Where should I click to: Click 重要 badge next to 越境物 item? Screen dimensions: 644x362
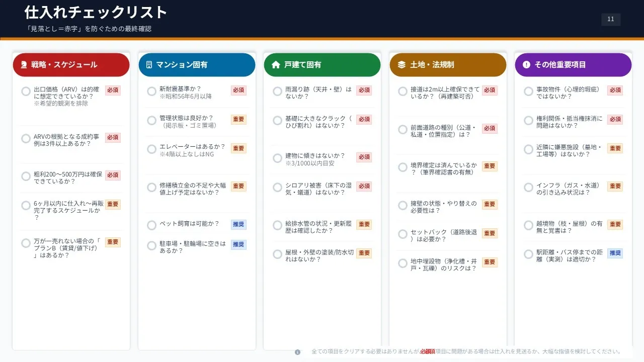pos(615,224)
